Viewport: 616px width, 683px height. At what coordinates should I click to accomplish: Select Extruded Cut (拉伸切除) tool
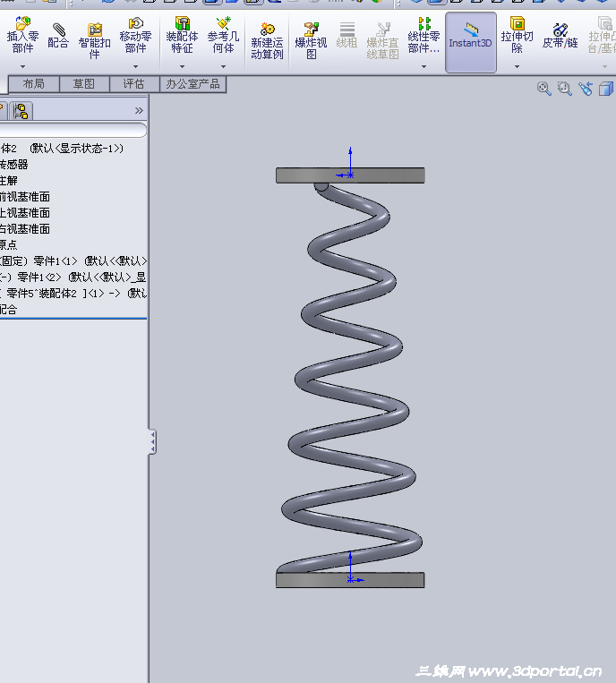click(x=517, y=35)
